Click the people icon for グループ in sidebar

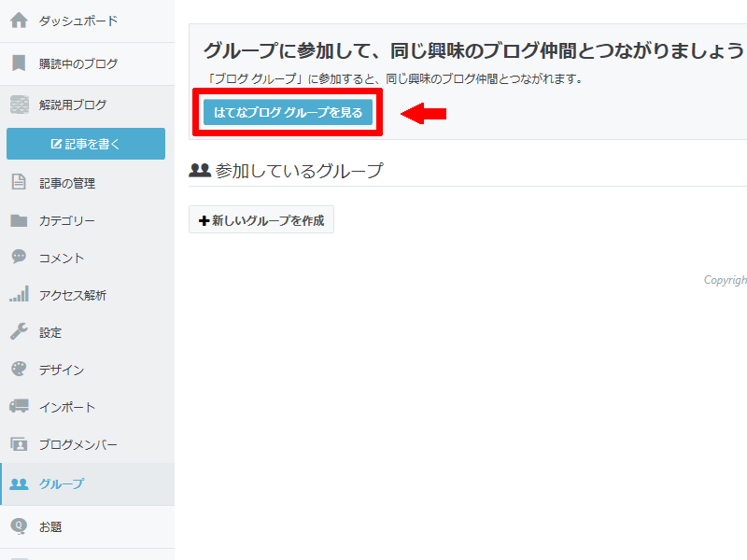tap(19, 483)
